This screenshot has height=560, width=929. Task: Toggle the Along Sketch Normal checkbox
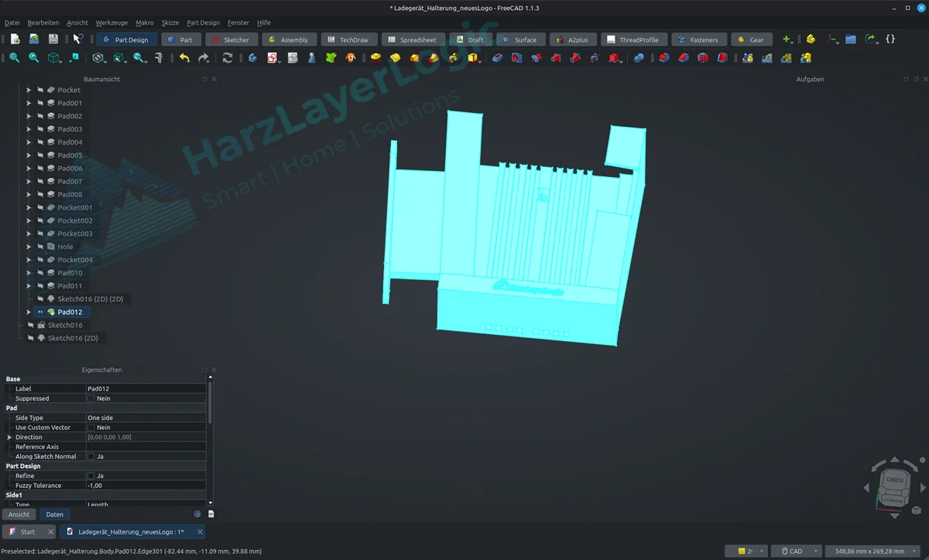91,456
